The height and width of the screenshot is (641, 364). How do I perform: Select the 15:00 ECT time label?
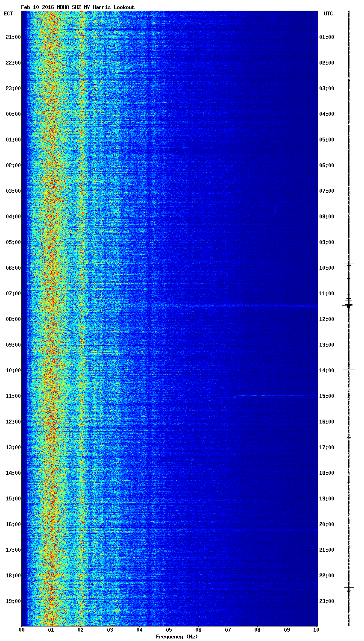pyautogui.click(x=13, y=499)
